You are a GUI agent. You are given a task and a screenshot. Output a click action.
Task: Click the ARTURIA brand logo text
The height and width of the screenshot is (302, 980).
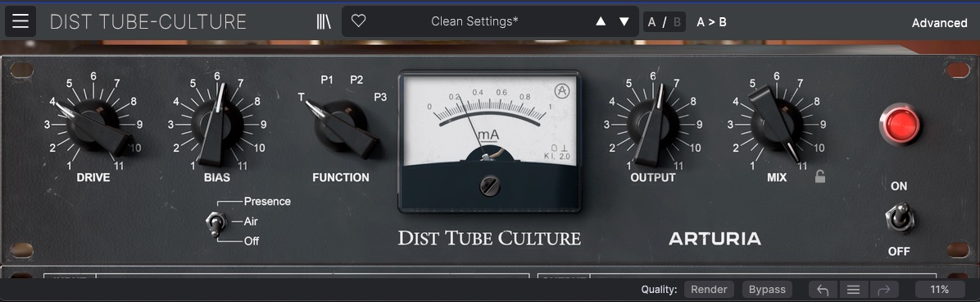point(715,239)
